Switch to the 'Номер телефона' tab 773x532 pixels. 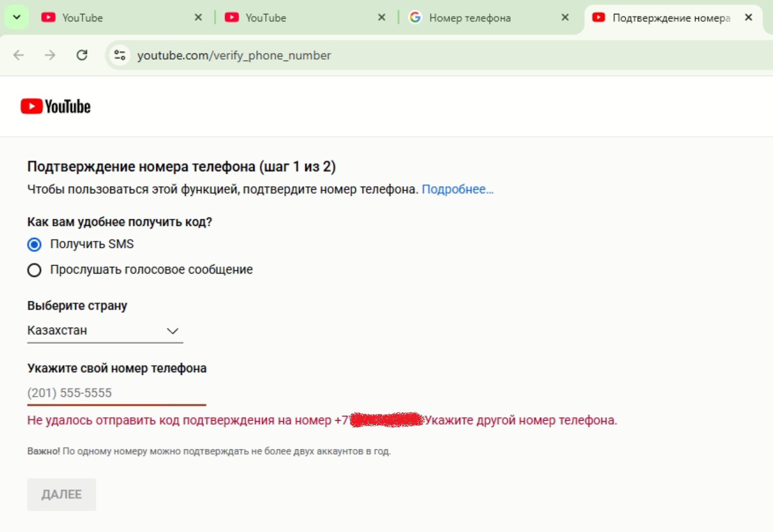[x=489, y=18]
